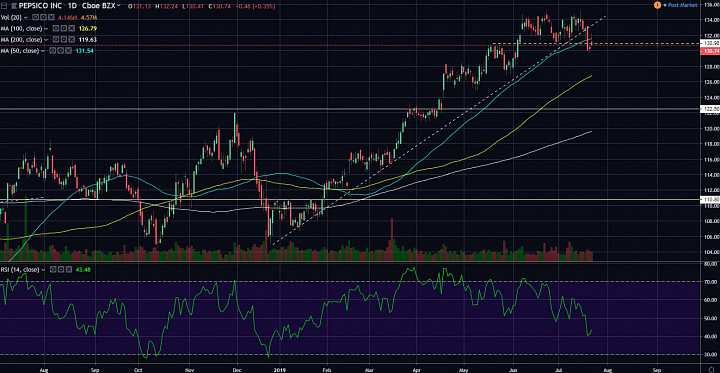Screen dimensions: 720x373
Task: Open settings for RSI (14, close)
Action: point(61,270)
